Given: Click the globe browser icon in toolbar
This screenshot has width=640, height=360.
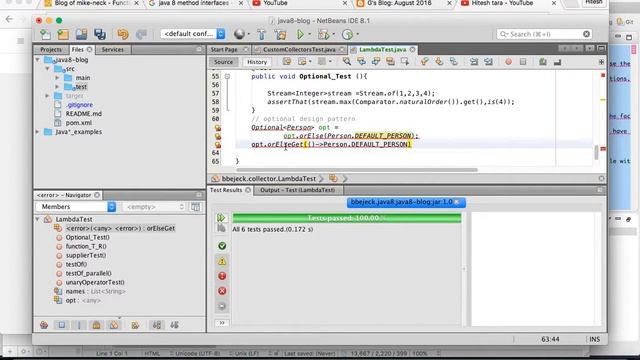Looking at the screenshot, I should click(239, 34).
